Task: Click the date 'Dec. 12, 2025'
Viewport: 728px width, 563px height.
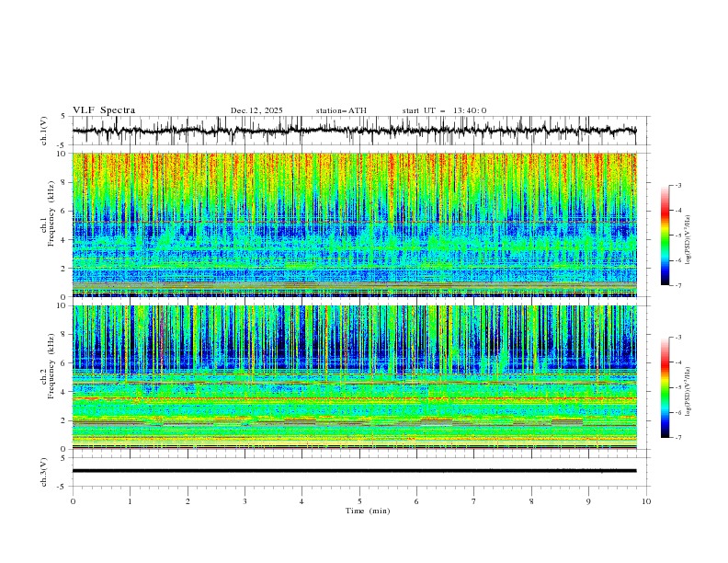Action: (x=256, y=110)
